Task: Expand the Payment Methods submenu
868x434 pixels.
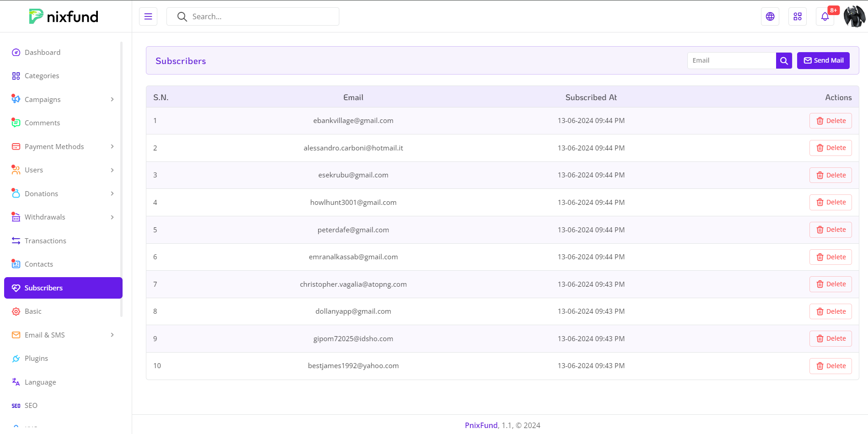Action: tap(112, 147)
